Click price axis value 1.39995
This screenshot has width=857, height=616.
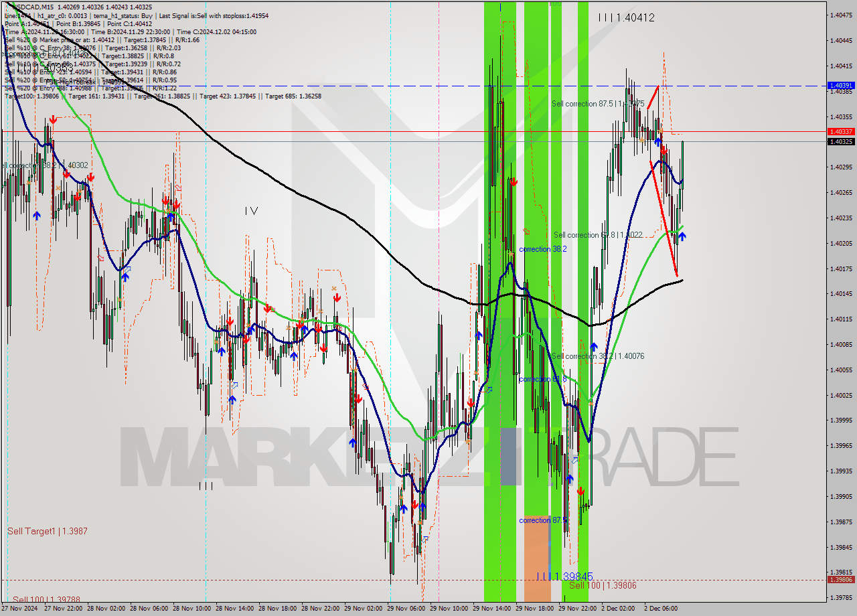tap(841, 420)
